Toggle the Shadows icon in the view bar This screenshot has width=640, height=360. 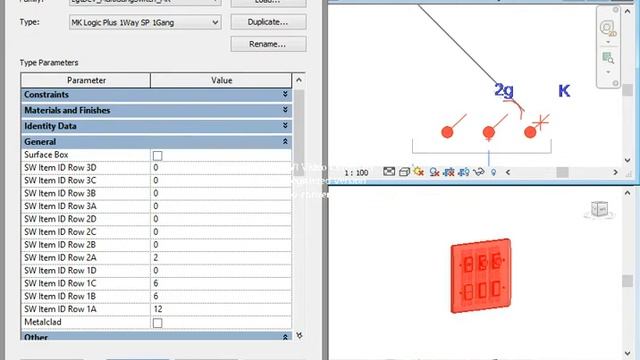434,172
